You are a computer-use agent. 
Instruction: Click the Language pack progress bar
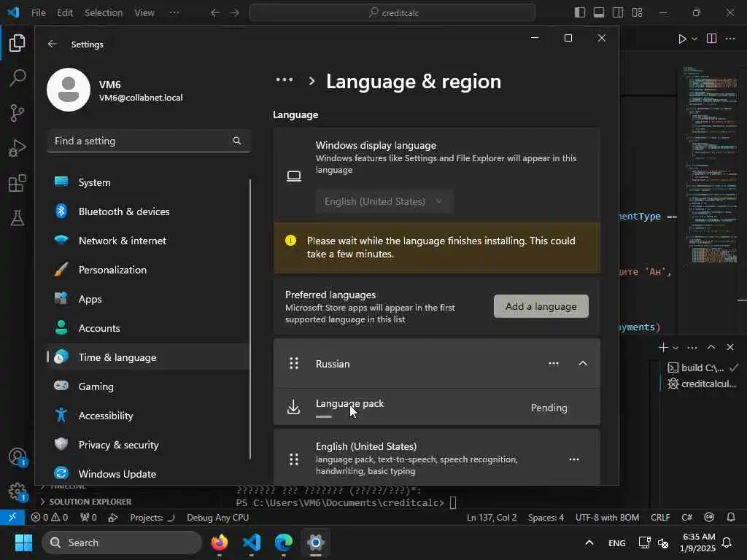click(323, 416)
